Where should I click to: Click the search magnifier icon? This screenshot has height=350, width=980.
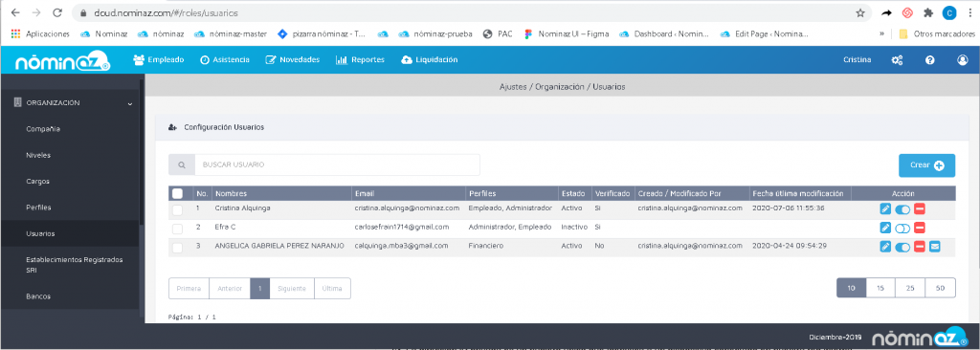click(x=182, y=165)
